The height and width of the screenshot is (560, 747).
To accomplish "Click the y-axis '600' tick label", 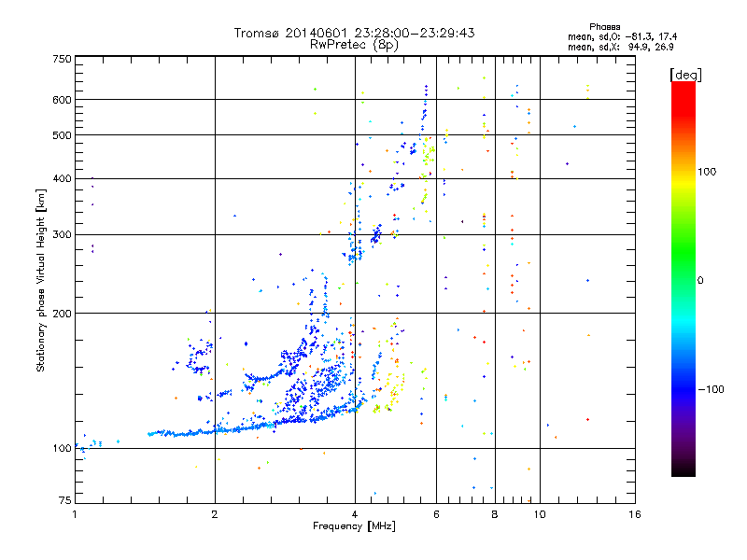I will tap(62, 100).
